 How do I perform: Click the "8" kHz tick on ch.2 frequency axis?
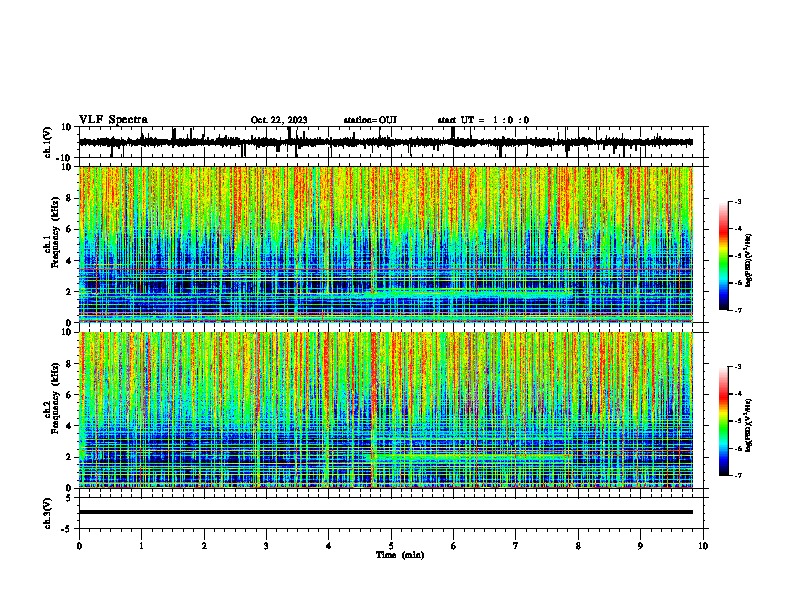(x=69, y=364)
